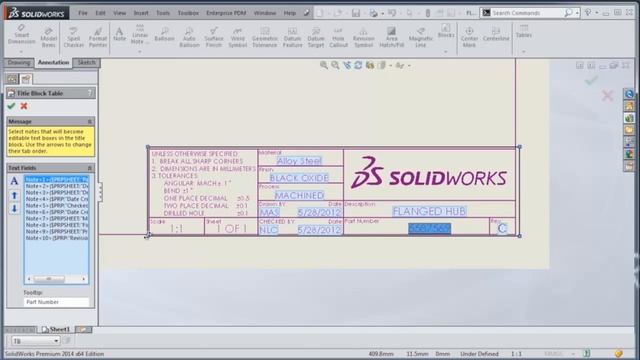Click the red cancel corner X
Screen dimensions: 640x360
tap(607, 96)
